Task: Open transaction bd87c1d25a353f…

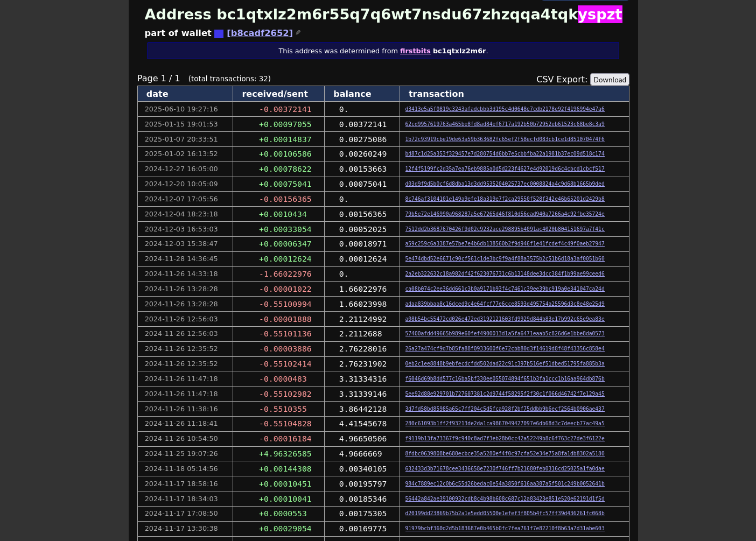Action: click(505, 154)
